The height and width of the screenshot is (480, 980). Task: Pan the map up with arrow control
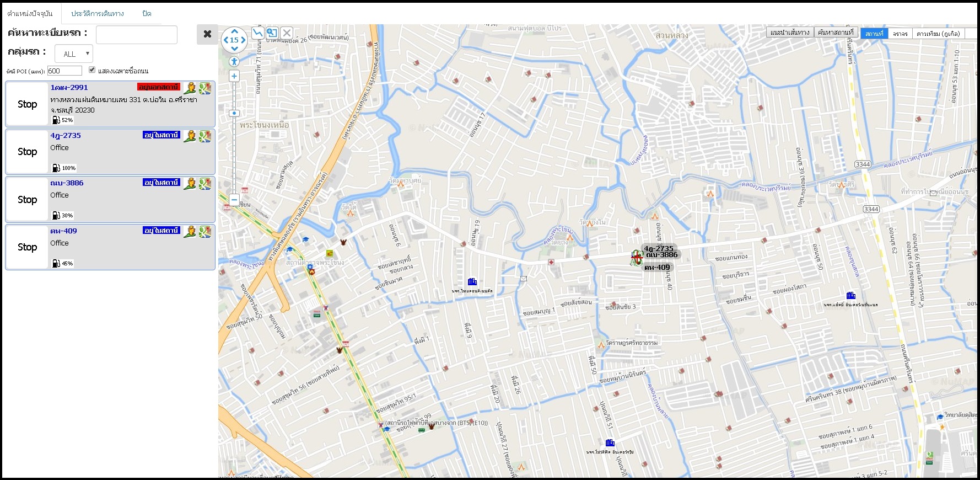pos(234,31)
